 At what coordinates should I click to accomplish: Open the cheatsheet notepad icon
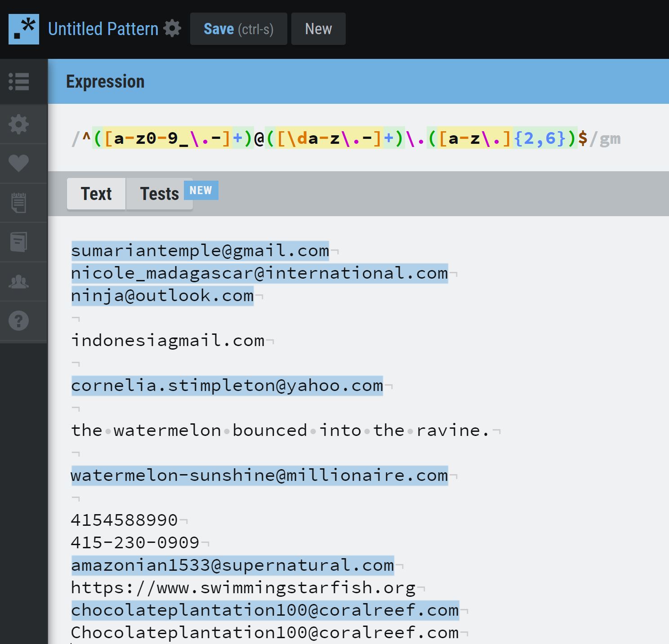tap(18, 202)
